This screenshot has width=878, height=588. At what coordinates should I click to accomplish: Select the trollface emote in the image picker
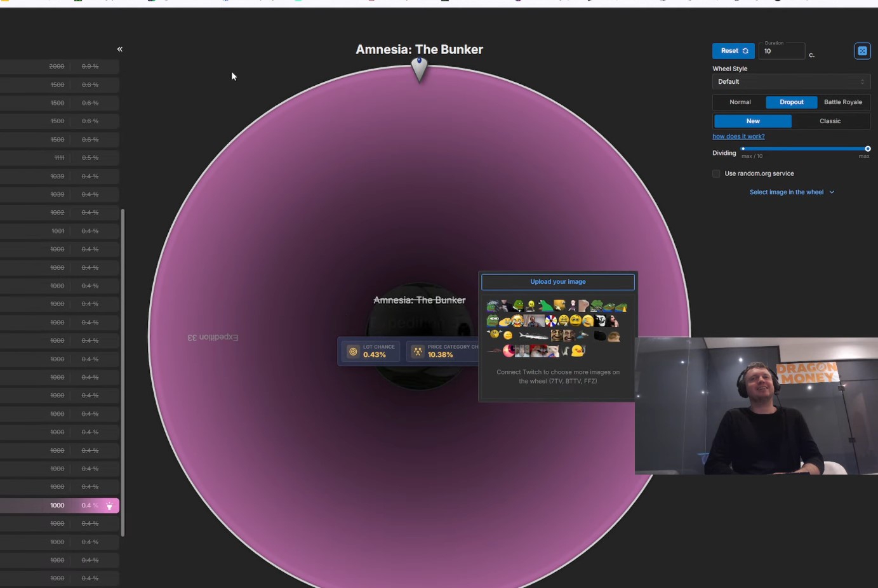(x=601, y=321)
